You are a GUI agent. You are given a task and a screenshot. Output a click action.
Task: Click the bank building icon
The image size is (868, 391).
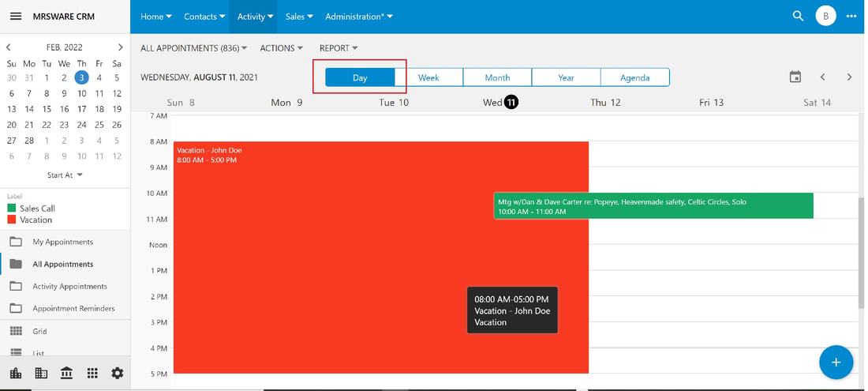[x=66, y=374]
